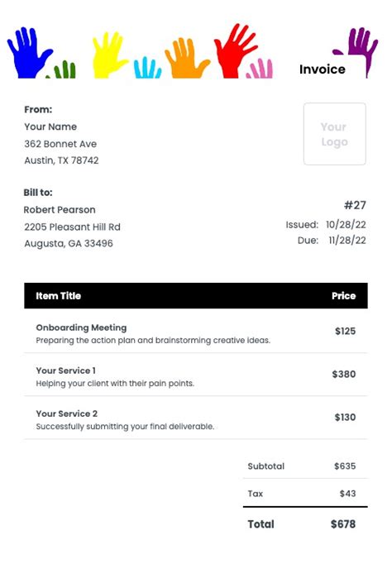The image size is (392, 564).
Task: Select the orange hand graphic
Action: coord(186,58)
